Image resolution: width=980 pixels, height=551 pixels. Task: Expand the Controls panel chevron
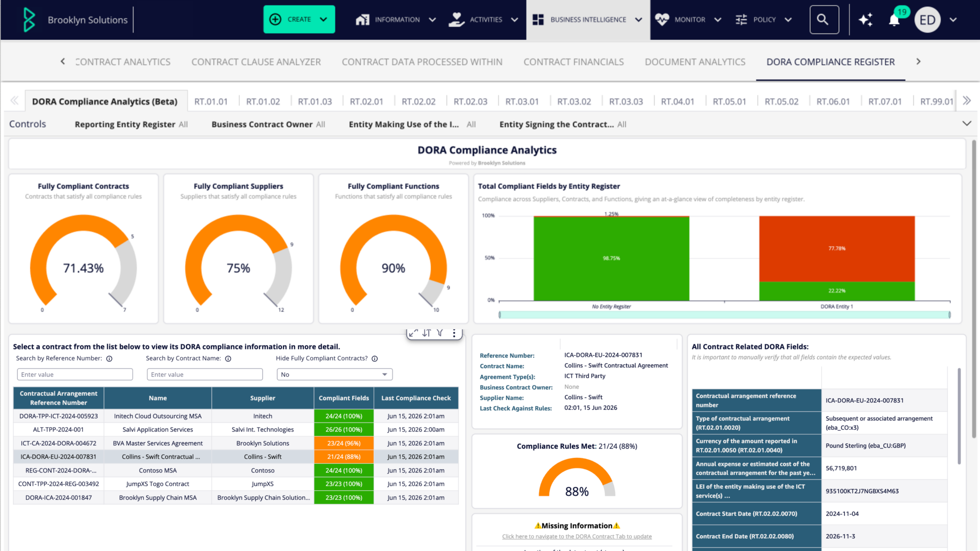tap(967, 123)
